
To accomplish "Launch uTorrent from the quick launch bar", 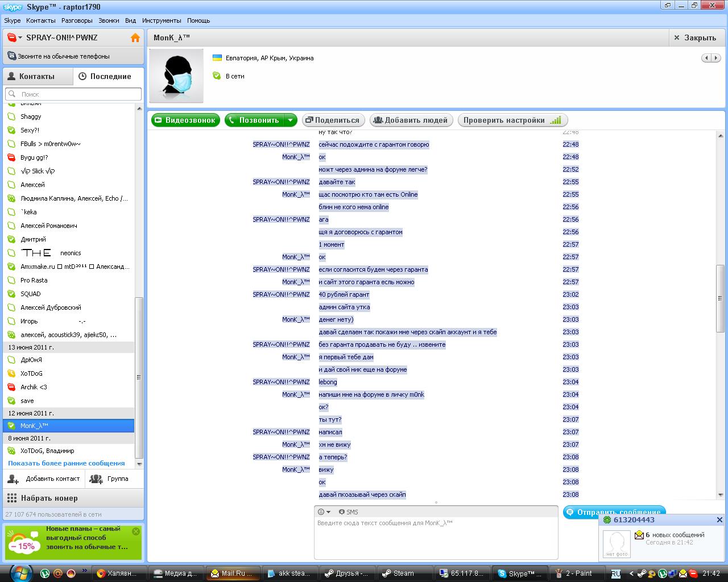I will tap(44, 573).
